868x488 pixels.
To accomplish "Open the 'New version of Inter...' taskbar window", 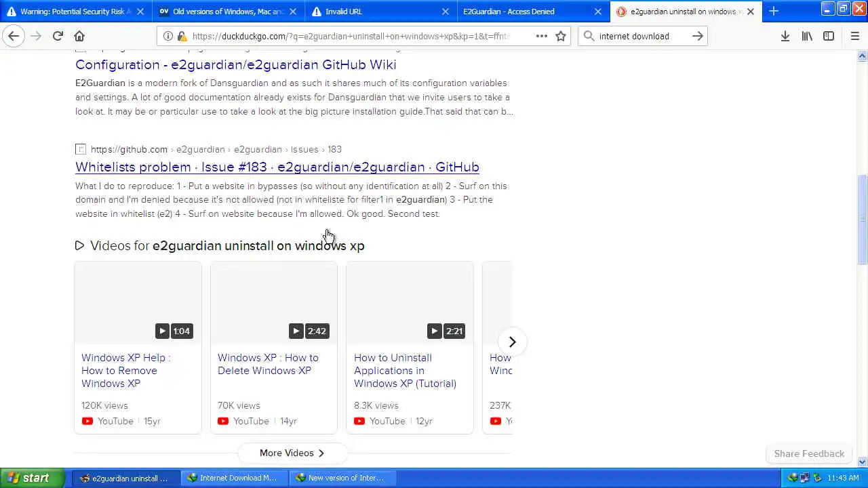I will click(342, 478).
